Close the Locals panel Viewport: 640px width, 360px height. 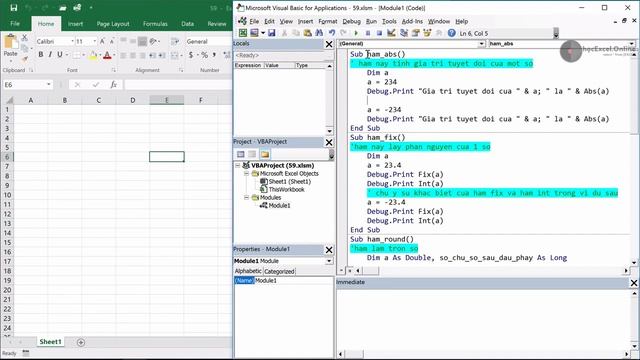pos(329,44)
